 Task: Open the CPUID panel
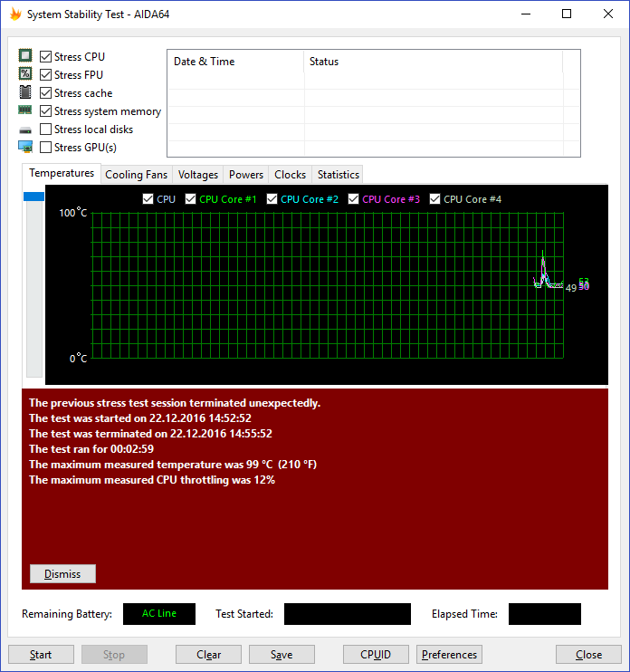point(376,655)
